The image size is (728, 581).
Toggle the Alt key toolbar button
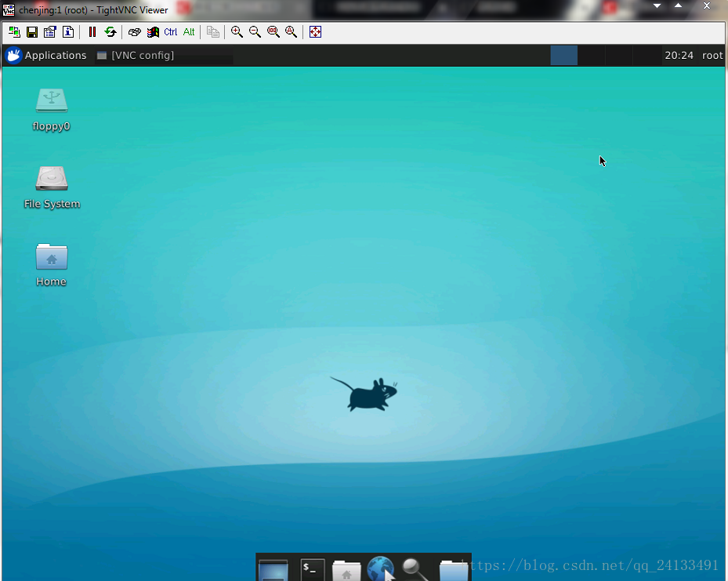(189, 32)
